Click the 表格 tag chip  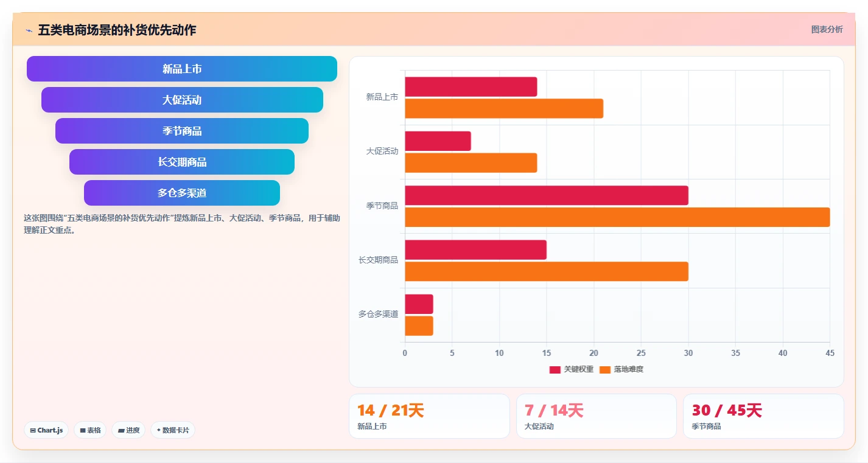(90, 430)
